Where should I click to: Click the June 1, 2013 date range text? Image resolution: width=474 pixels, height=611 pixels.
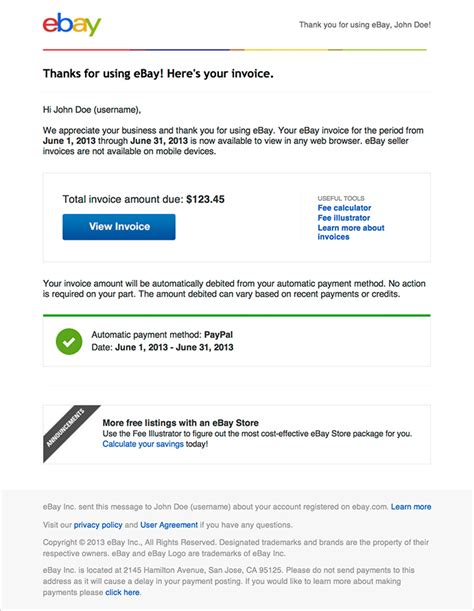pos(174,347)
